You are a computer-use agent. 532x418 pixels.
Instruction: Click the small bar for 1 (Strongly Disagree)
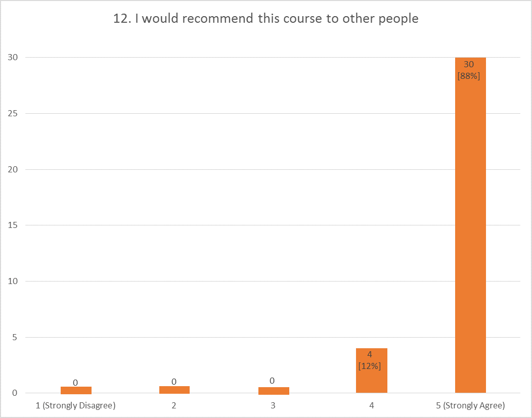(76, 390)
